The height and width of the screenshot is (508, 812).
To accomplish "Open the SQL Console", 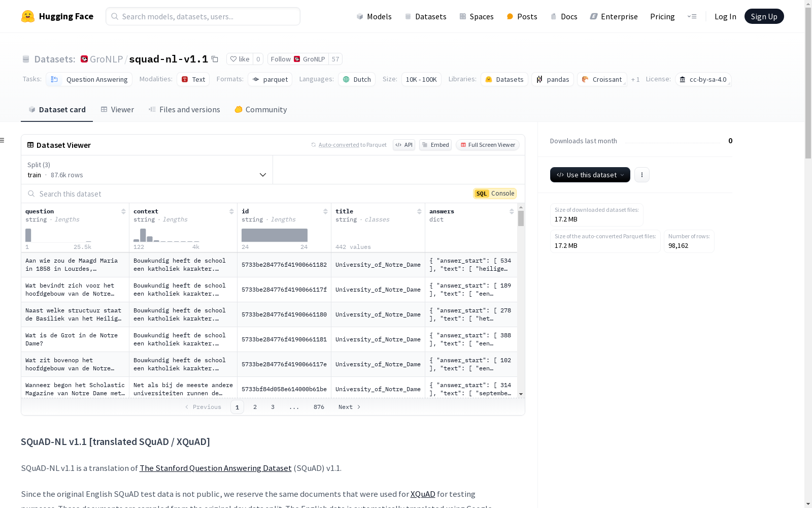I will click(x=495, y=194).
